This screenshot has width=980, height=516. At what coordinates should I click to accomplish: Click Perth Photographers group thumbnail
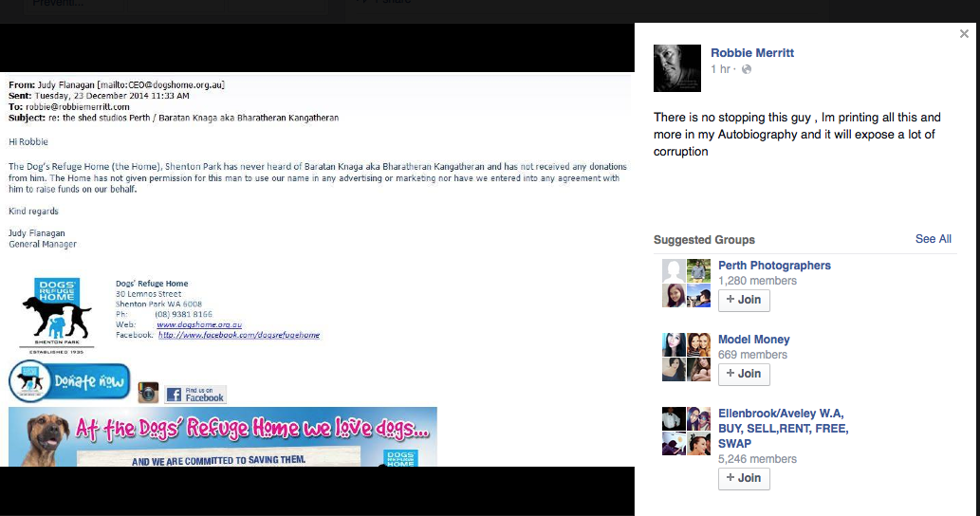coord(686,283)
